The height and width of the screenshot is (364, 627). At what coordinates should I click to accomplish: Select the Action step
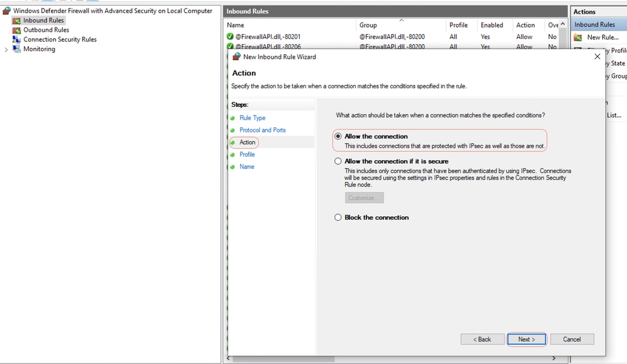pyautogui.click(x=247, y=142)
